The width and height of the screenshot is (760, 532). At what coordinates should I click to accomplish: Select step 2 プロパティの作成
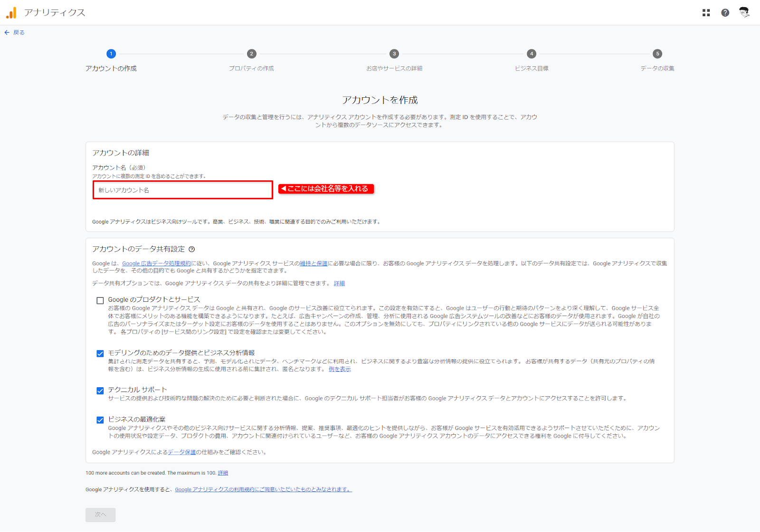tap(251, 61)
